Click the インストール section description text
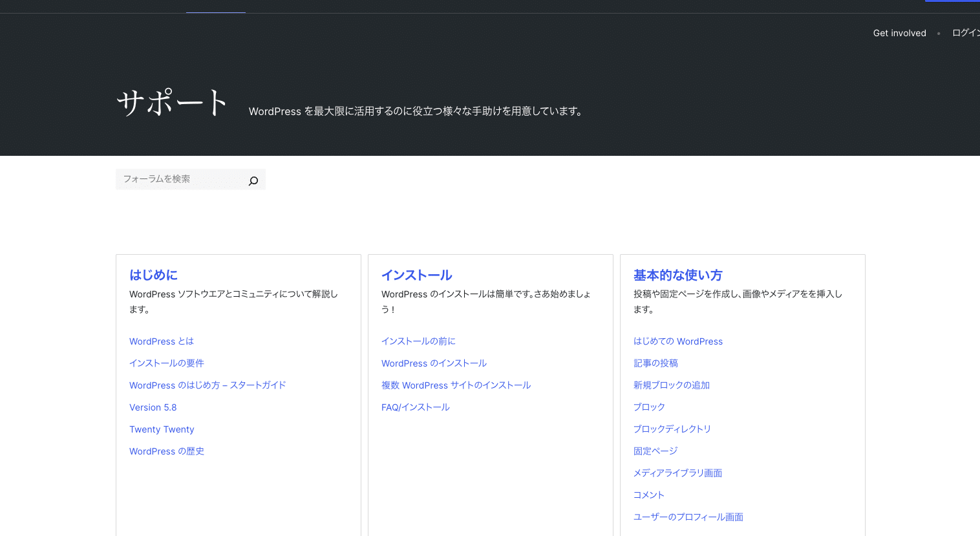 486,302
